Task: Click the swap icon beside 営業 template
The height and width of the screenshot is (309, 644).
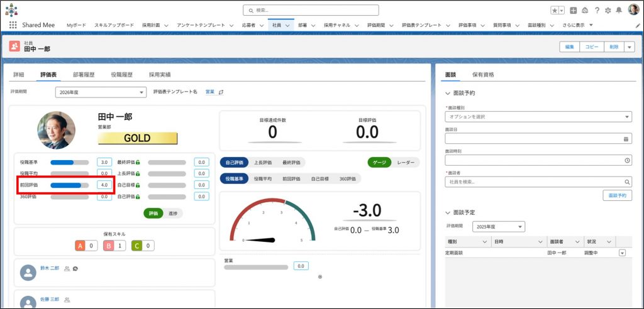Action: tap(221, 92)
